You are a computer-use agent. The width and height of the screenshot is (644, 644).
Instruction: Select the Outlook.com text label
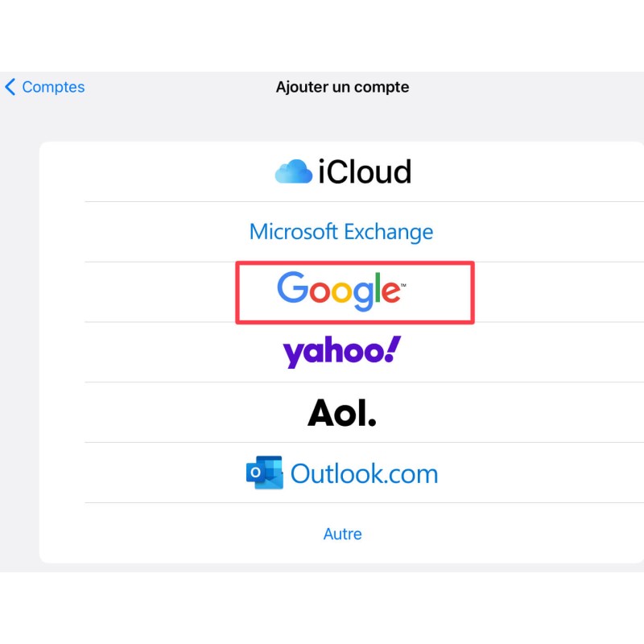tap(364, 473)
